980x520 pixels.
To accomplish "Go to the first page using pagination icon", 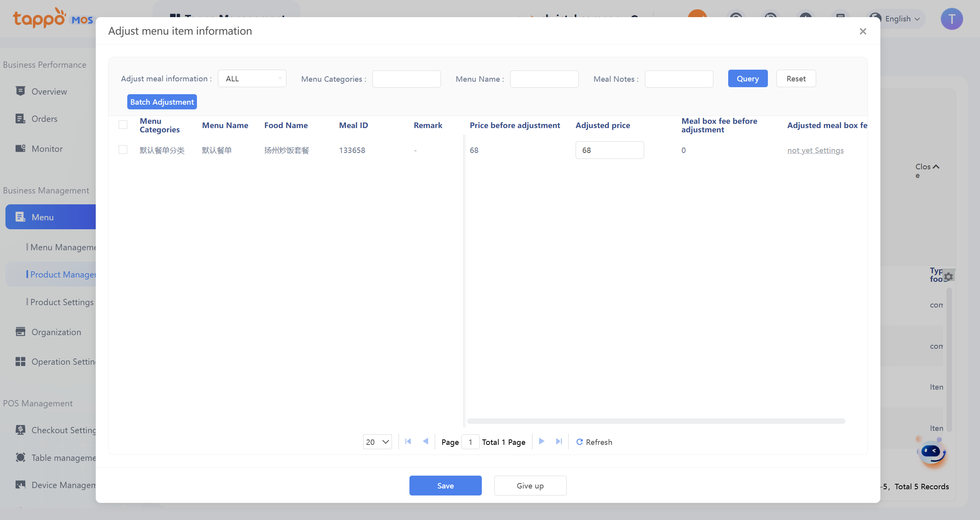I will coord(408,441).
